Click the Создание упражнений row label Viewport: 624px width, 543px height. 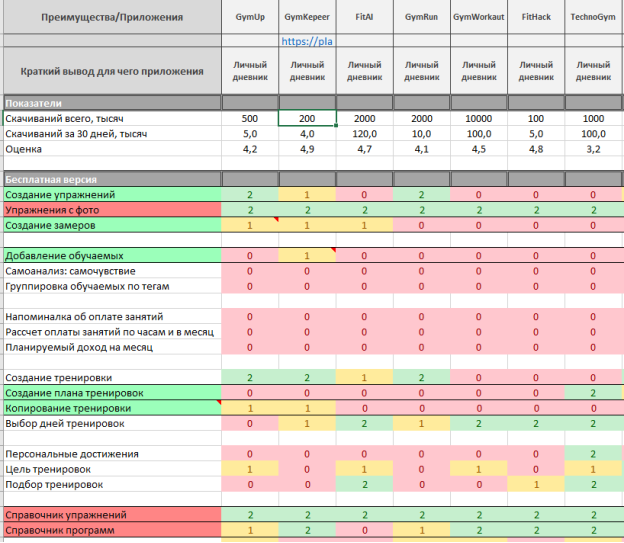tap(112, 195)
